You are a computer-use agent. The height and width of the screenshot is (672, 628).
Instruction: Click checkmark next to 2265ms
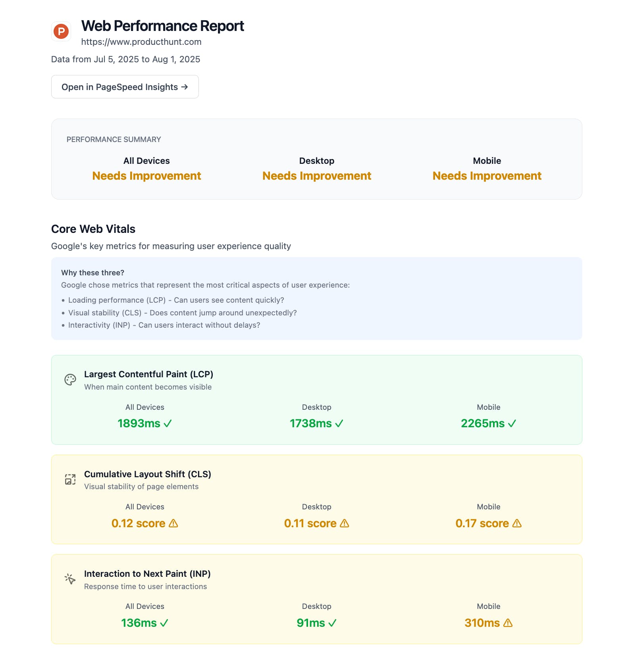(x=512, y=424)
